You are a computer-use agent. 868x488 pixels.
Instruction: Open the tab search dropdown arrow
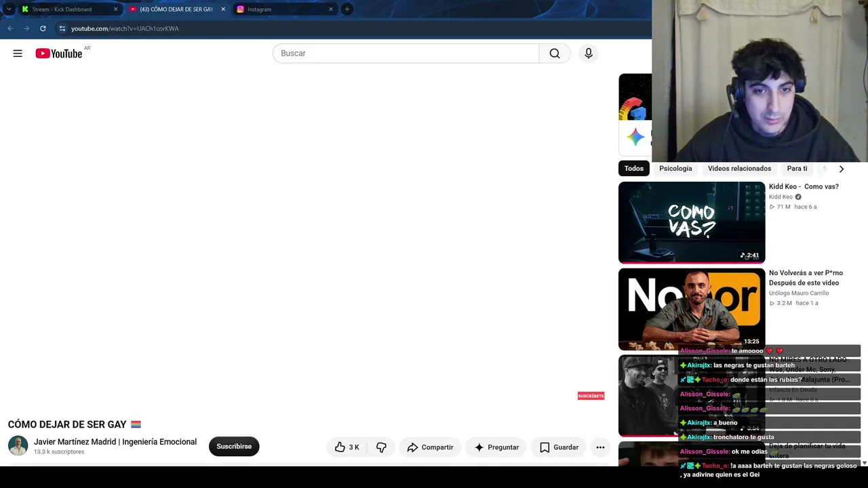pos(9,9)
